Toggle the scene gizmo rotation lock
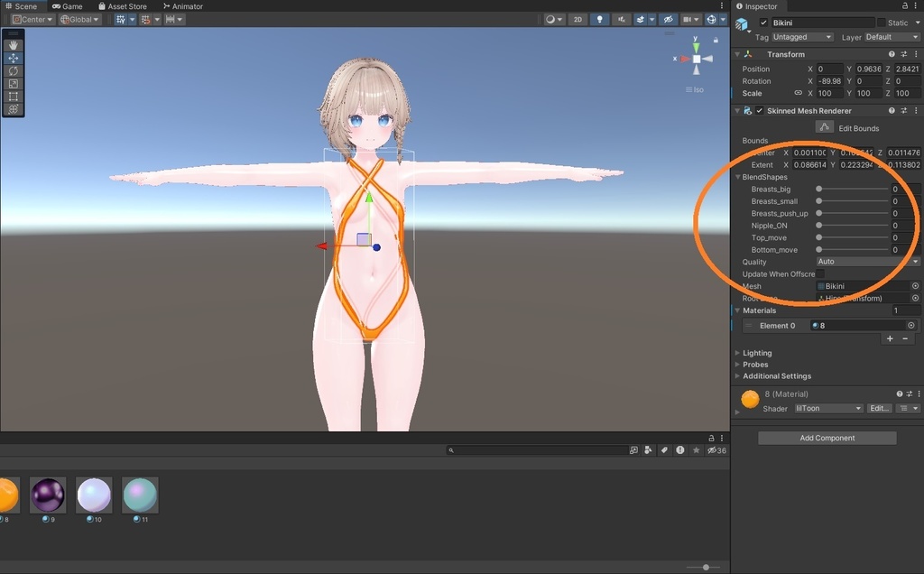The width and height of the screenshot is (924, 574). [x=716, y=40]
